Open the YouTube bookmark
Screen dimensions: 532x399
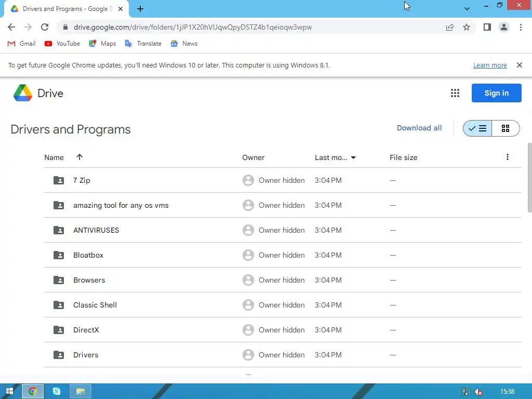coord(62,44)
